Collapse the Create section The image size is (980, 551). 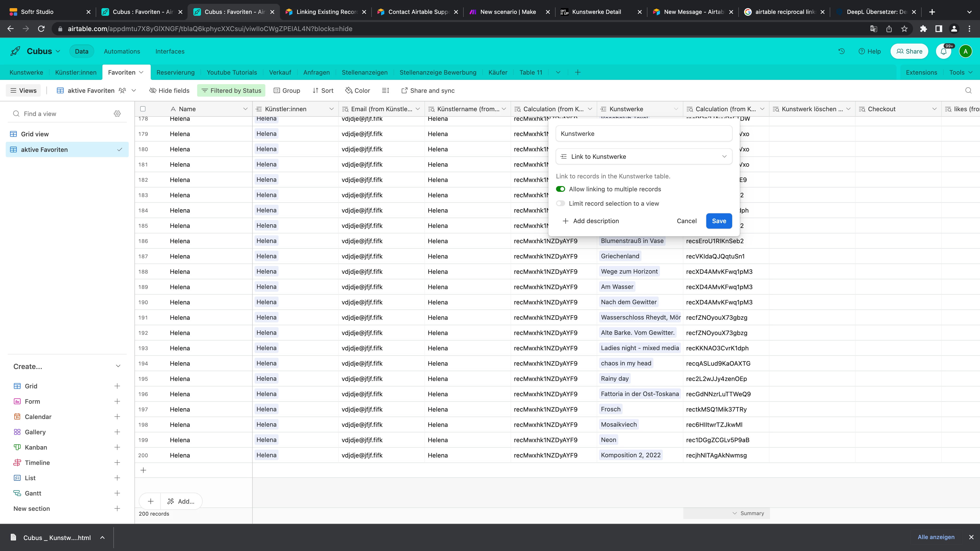point(118,366)
